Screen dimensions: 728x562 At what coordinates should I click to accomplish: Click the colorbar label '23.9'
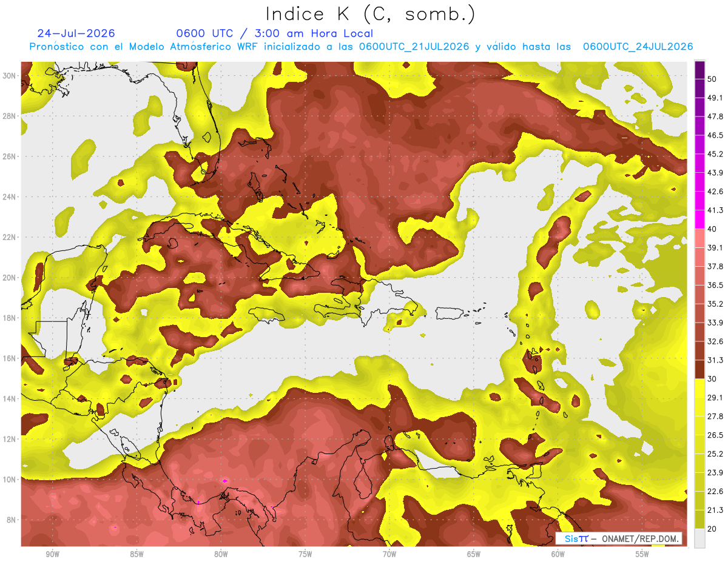coord(715,472)
